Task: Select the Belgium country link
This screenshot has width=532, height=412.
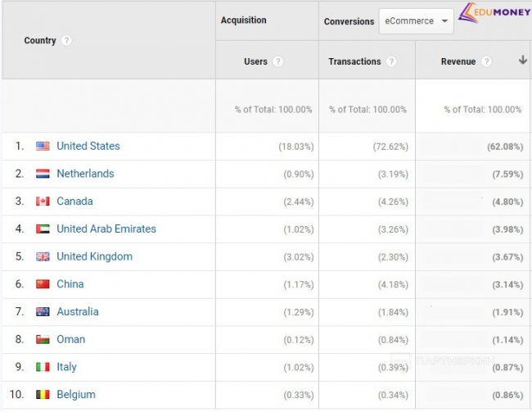Action: click(x=76, y=395)
